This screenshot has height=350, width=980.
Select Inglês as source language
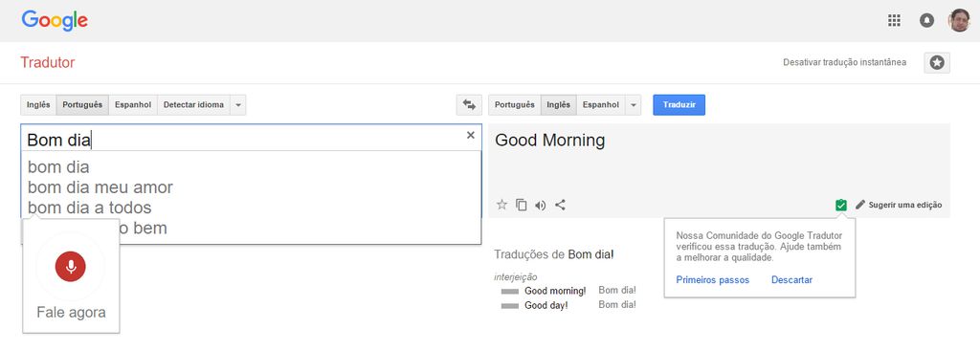[38, 105]
